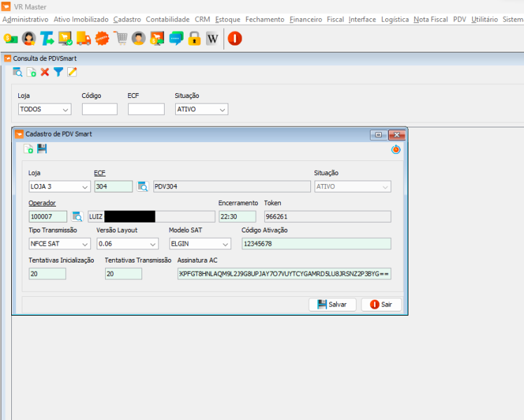This screenshot has height=420, width=524.
Task: Click the yellow padlock icon
Action: click(x=194, y=38)
